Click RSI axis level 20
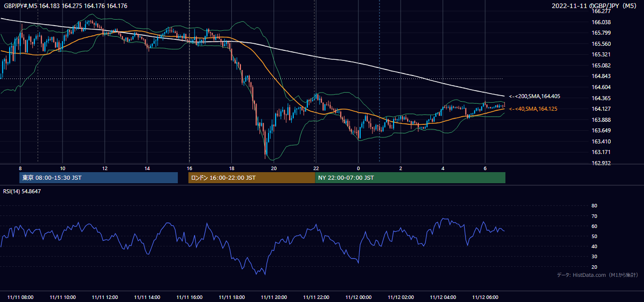 594,267
